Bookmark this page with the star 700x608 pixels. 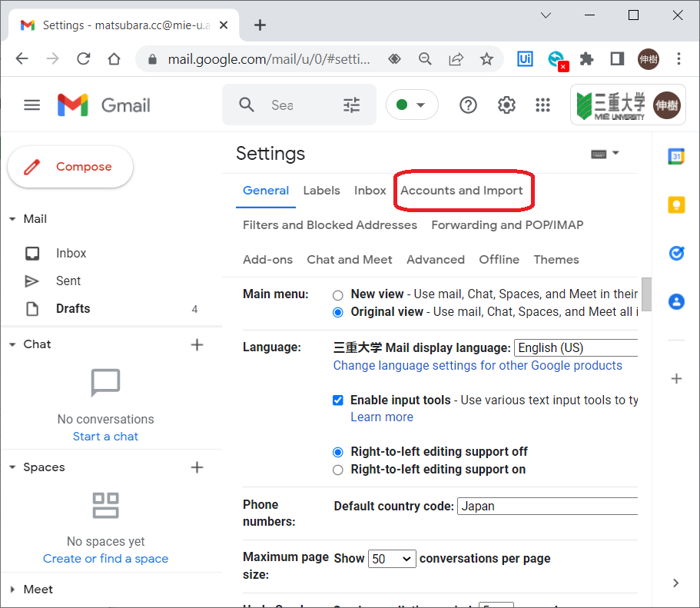pos(486,58)
